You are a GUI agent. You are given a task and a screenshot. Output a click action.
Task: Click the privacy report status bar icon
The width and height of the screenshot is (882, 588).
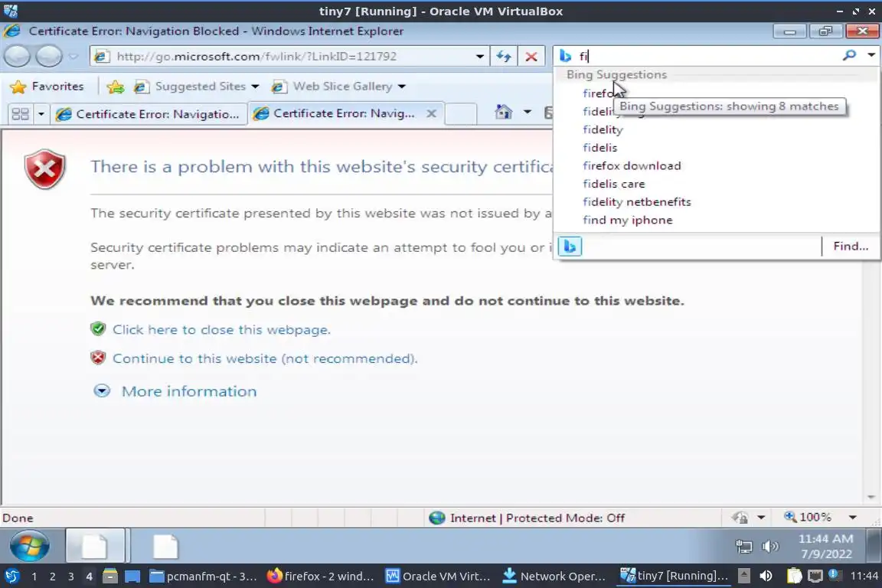pyautogui.click(x=740, y=517)
